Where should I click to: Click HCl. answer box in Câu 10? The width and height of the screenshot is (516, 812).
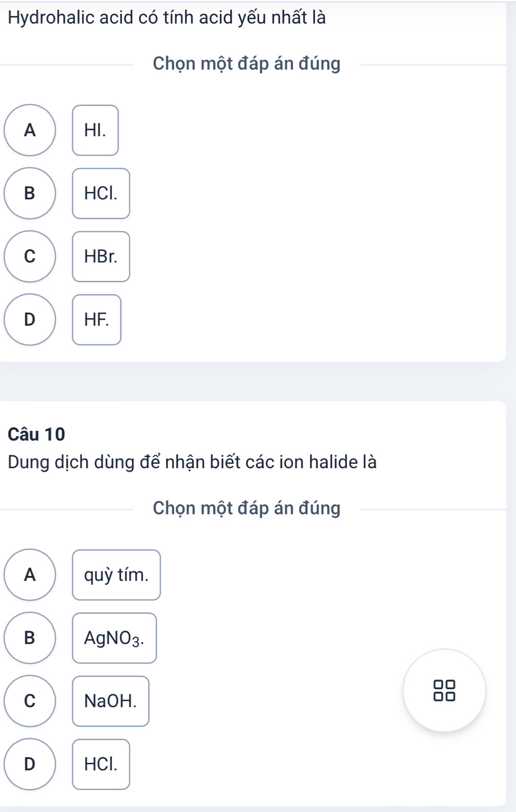click(101, 764)
